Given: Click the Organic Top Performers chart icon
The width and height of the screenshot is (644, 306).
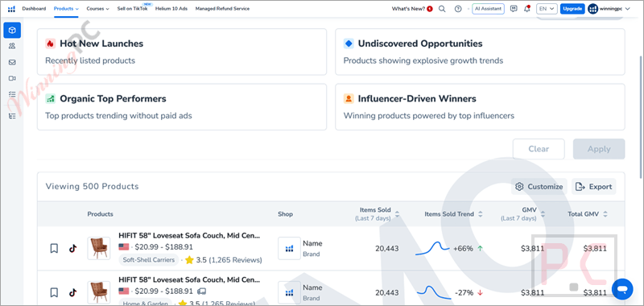Looking at the screenshot, I should pos(50,99).
